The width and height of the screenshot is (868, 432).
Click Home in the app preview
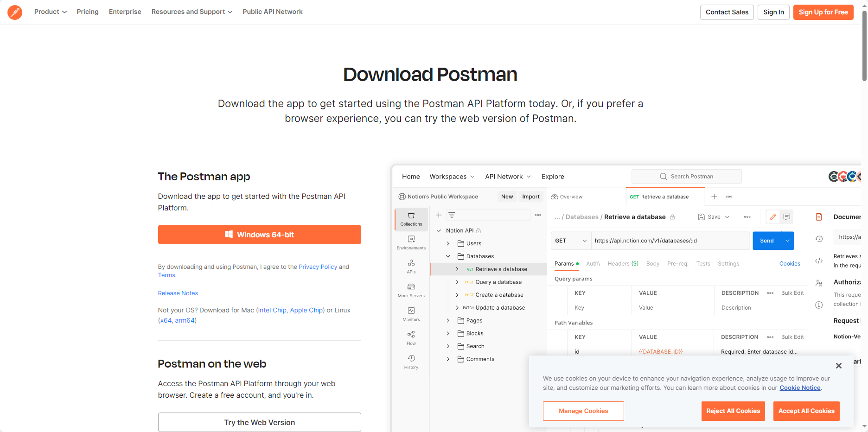[x=411, y=177]
